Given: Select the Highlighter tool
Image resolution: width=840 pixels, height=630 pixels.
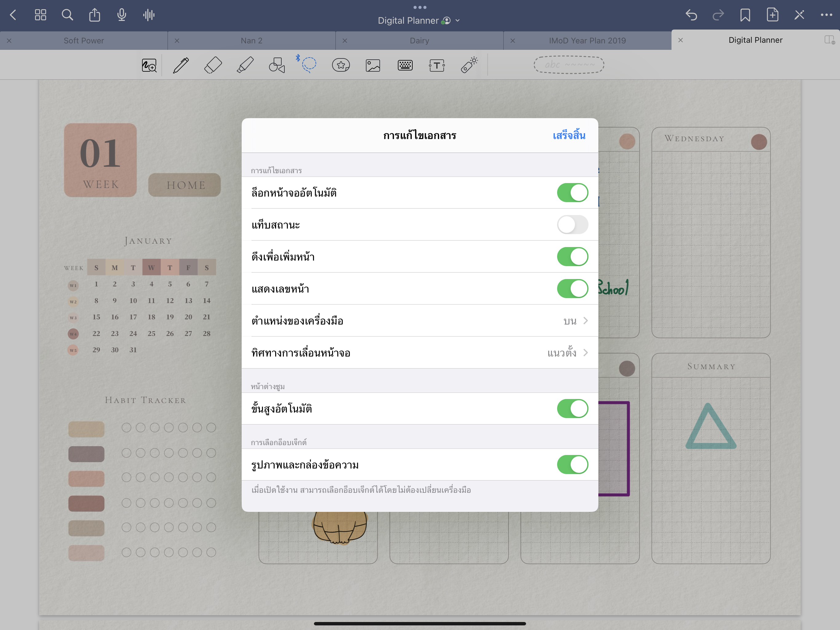Looking at the screenshot, I should coord(245,65).
